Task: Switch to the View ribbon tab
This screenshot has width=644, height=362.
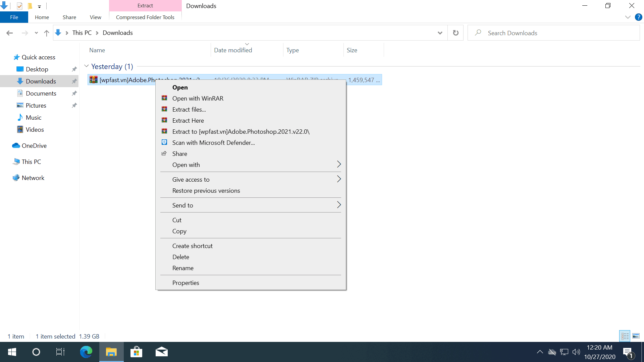Action: point(96,17)
